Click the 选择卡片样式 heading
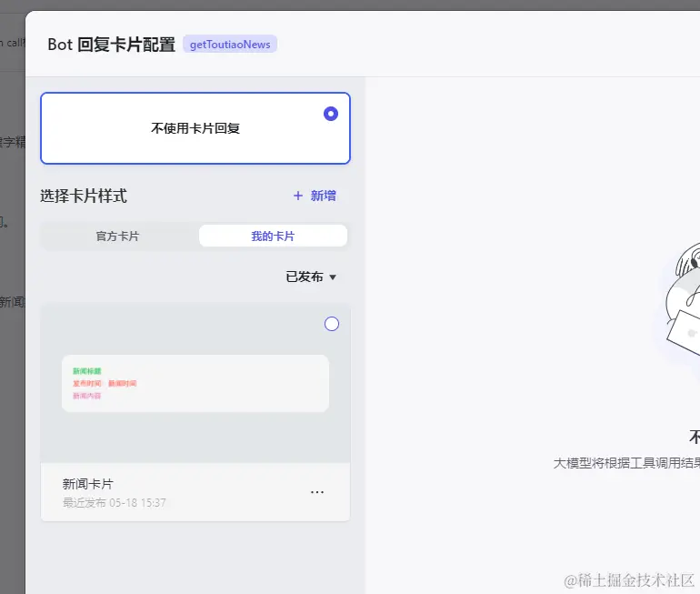 tap(84, 196)
